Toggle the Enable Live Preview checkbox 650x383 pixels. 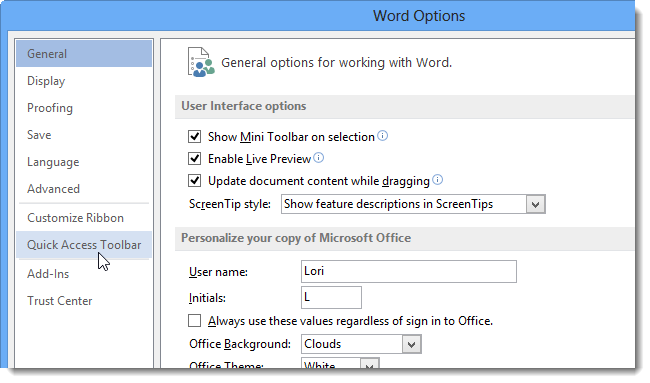(x=194, y=158)
